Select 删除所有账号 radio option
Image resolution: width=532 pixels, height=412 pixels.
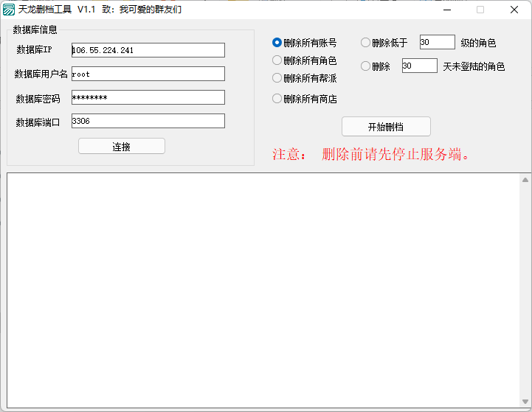277,43
